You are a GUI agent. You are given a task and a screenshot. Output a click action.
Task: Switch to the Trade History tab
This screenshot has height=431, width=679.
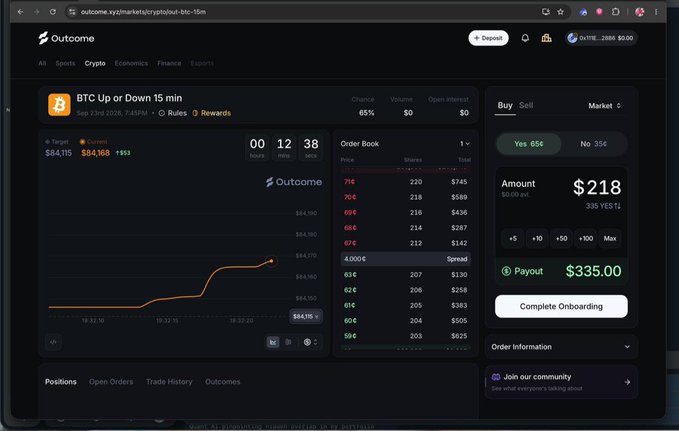[169, 382]
